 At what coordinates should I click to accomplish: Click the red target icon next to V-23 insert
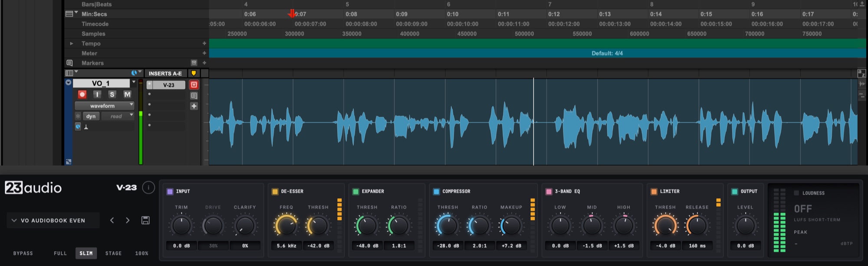[x=194, y=85]
